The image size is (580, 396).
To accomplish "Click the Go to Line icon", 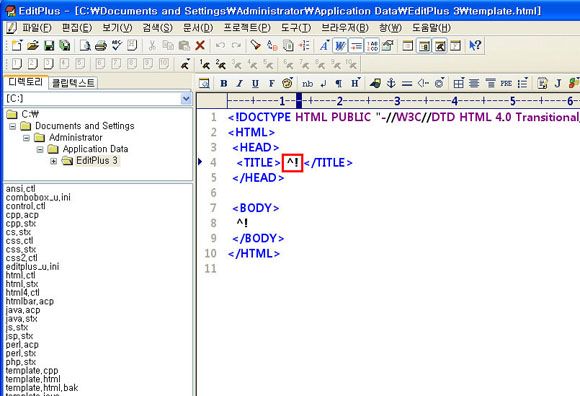I will pyautogui.click(x=304, y=46).
